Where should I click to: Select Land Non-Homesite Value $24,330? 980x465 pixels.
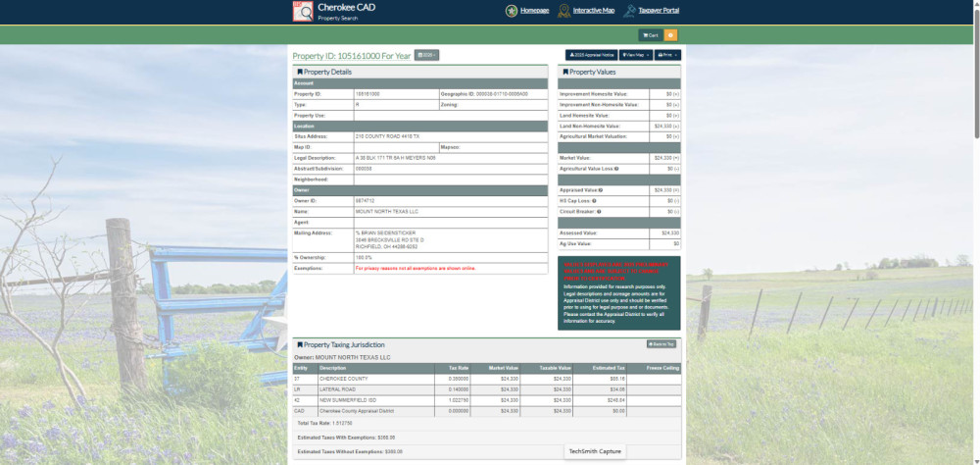coord(665,127)
